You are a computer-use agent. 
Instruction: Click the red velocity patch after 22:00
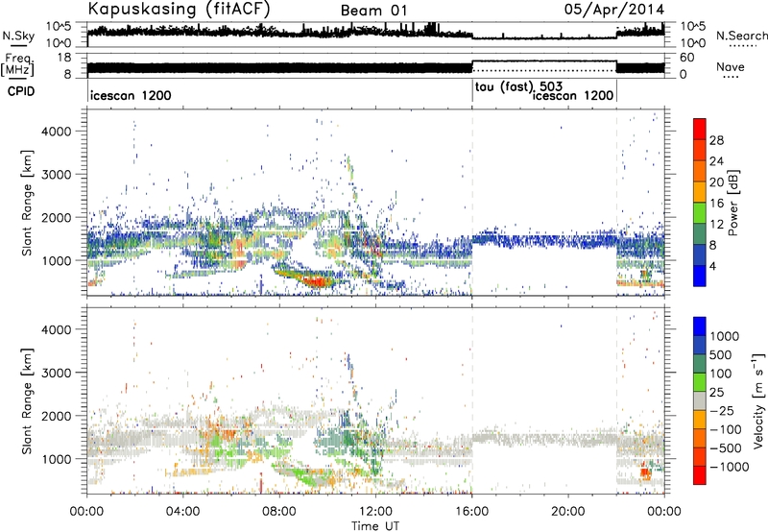[x=645, y=473]
